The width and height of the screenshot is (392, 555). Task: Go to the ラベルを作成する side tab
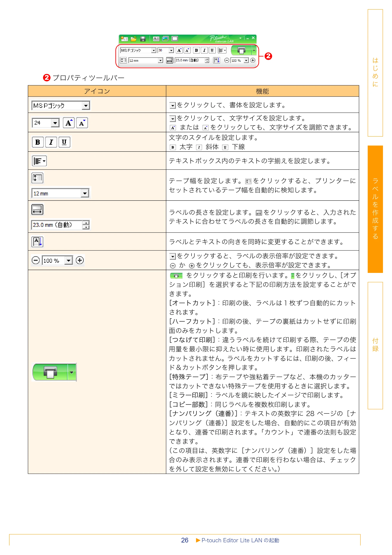375,209
